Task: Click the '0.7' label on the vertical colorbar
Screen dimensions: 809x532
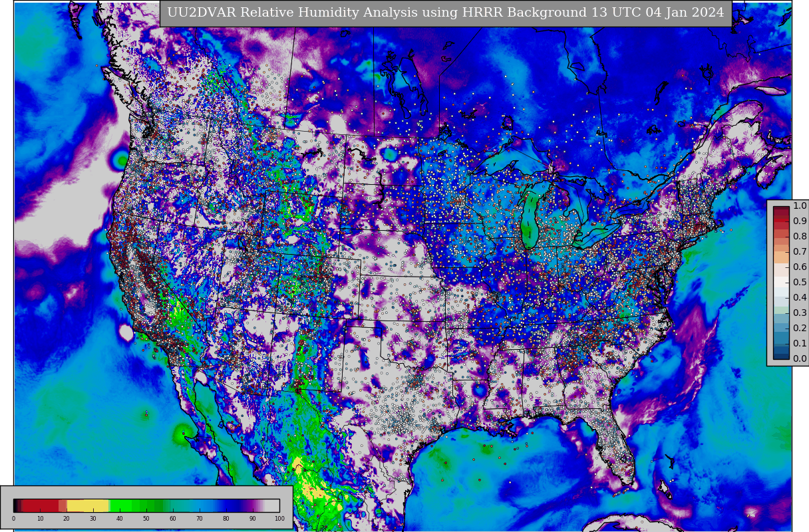Action: tap(800, 251)
